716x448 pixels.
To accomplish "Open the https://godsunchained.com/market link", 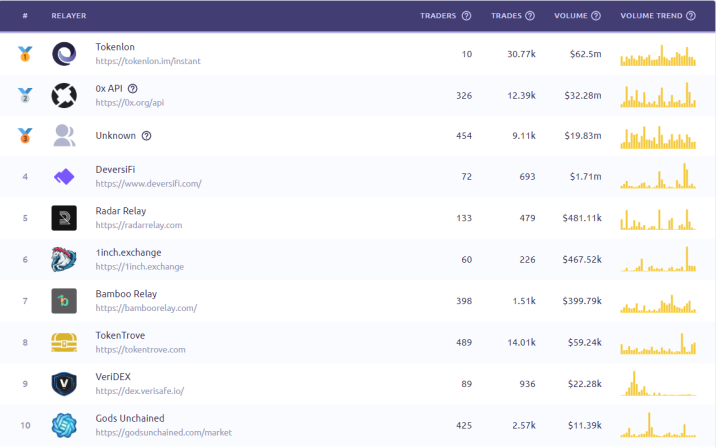I will point(163,432).
